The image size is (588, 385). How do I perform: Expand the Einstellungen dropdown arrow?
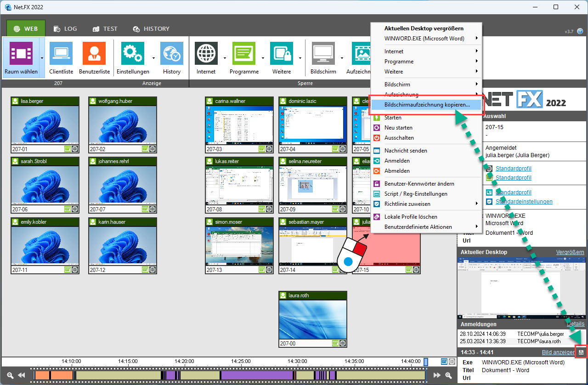(x=153, y=58)
